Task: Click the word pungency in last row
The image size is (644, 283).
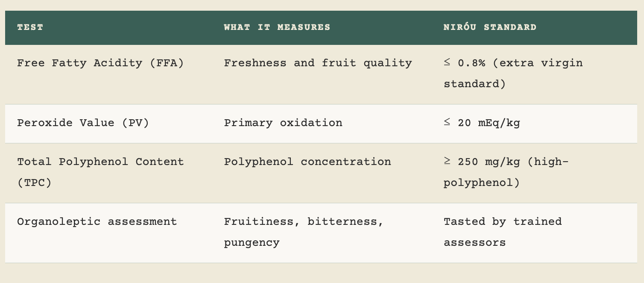Action: point(252,243)
